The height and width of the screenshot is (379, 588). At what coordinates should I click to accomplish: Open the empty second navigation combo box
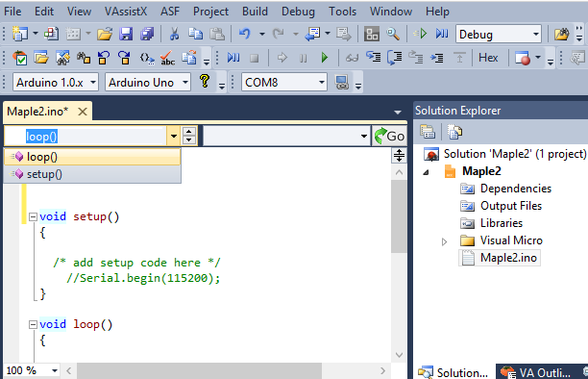pos(286,136)
